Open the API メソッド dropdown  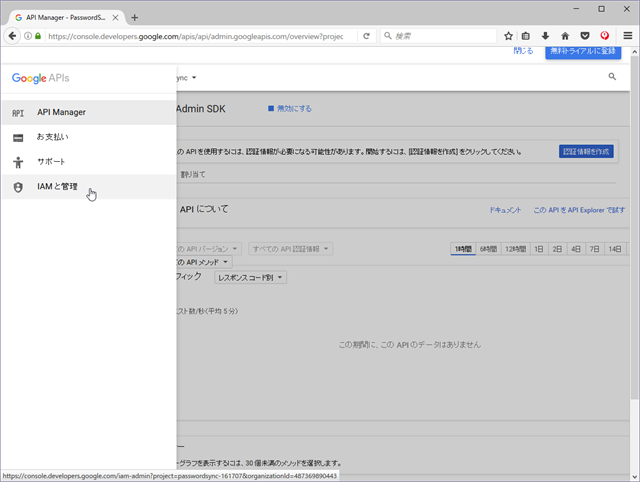(x=204, y=262)
